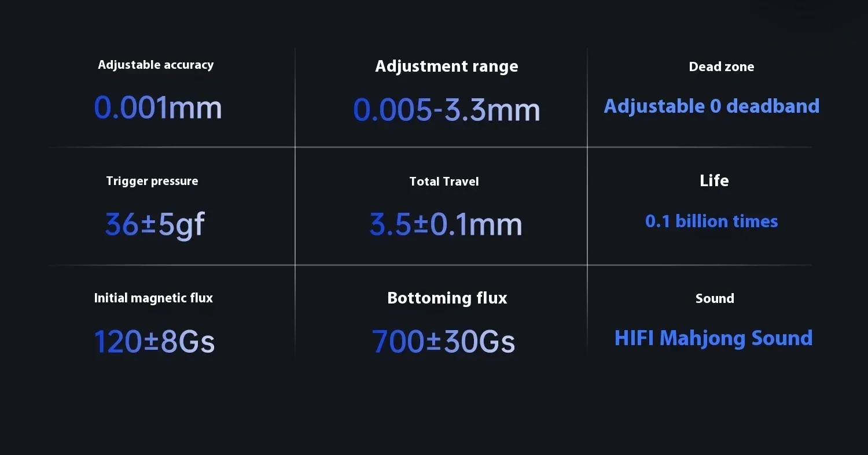The width and height of the screenshot is (868, 455).
Task: Click the Life heading
Action: (713, 180)
